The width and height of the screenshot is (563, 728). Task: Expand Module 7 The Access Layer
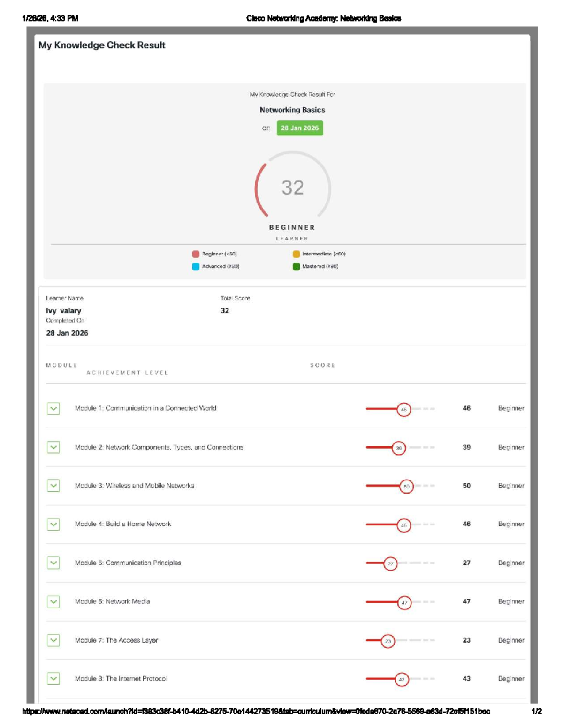pyautogui.click(x=53, y=640)
